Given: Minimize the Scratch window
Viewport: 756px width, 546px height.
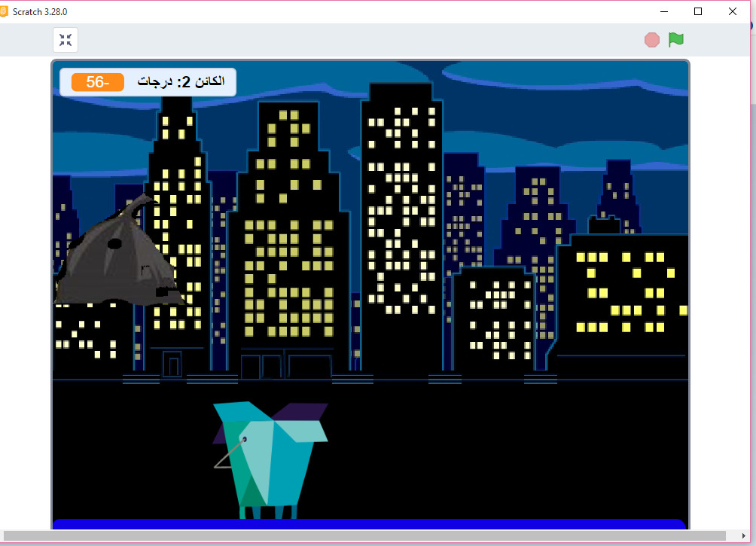Looking at the screenshot, I should [x=664, y=11].
